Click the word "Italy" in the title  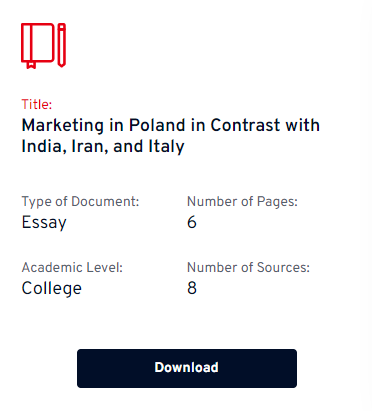166,147
